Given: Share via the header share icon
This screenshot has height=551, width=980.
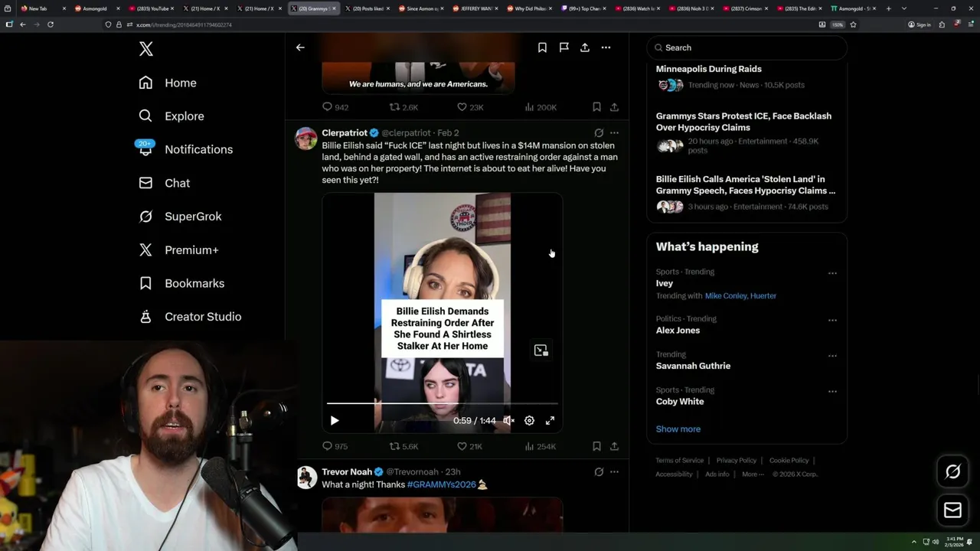Looking at the screenshot, I should (585, 47).
